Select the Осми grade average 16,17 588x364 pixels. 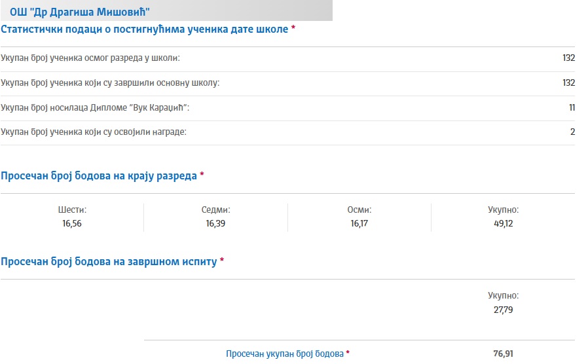359,223
